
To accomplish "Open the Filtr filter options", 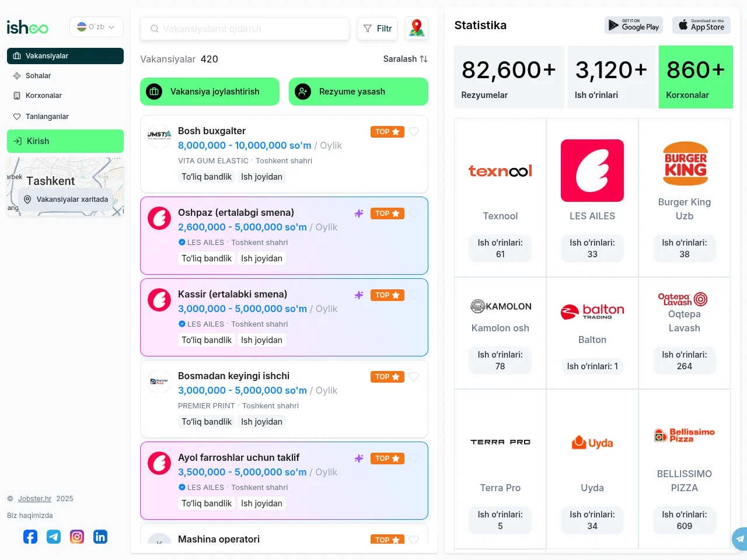I will point(378,29).
